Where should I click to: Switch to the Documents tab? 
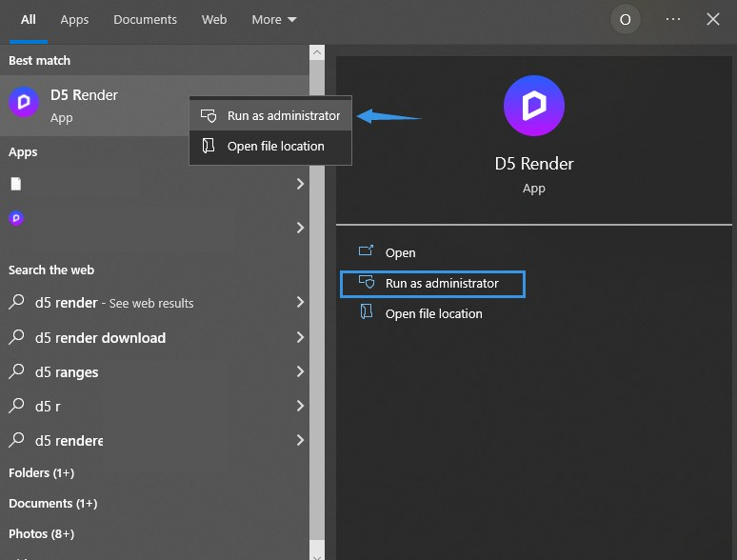(146, 20)
